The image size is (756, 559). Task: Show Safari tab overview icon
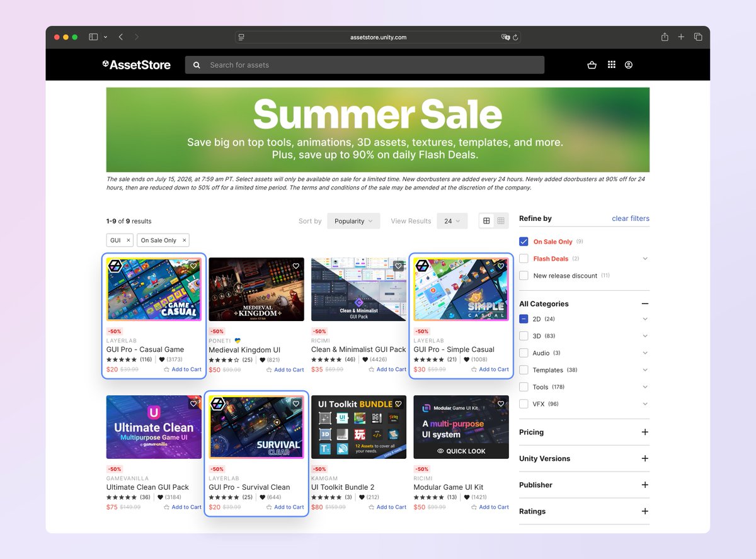(698, 37)
